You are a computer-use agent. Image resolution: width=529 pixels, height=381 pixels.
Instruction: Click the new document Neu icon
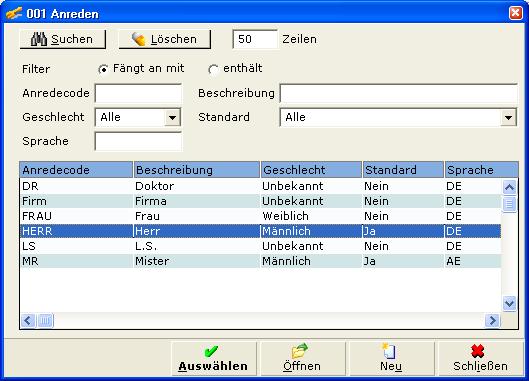coord(389,351)
